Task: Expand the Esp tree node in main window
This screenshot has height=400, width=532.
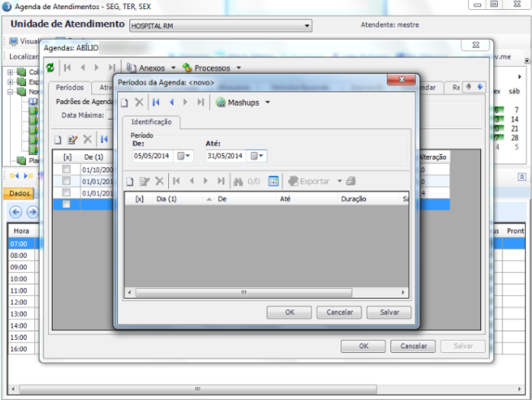Action: pos(10,81)
